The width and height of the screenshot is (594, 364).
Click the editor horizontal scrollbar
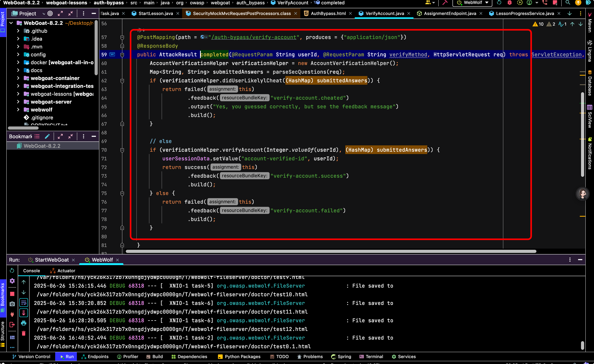pyautogui.click(x=331, y=251)
